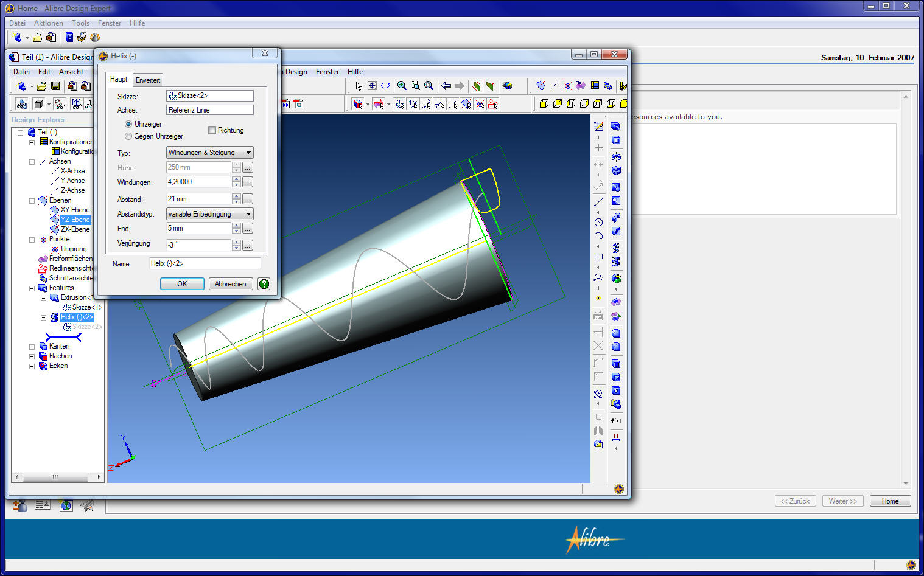
Task: Switch to the Haupt tab
Action: coord(119,79)
